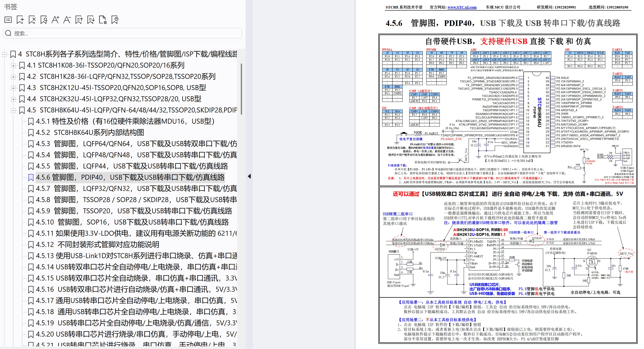Expand the 4.3 STC8H2K12U bookmark node

pyautogui.click(x=13, y=88)
